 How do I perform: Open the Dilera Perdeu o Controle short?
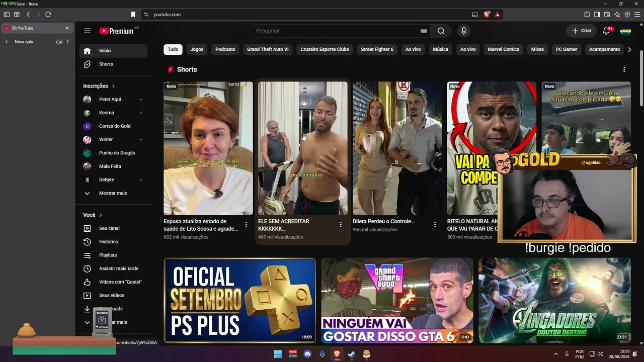click(x=397, y=148)
